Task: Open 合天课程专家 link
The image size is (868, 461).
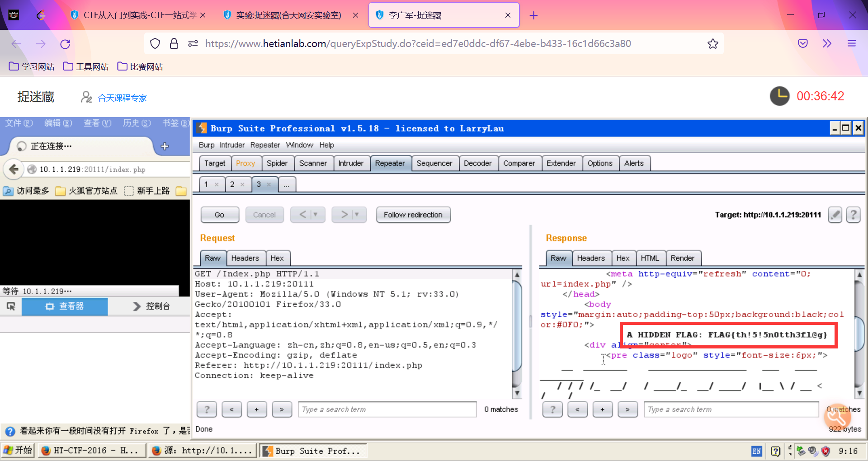Action: coord(123,98)
